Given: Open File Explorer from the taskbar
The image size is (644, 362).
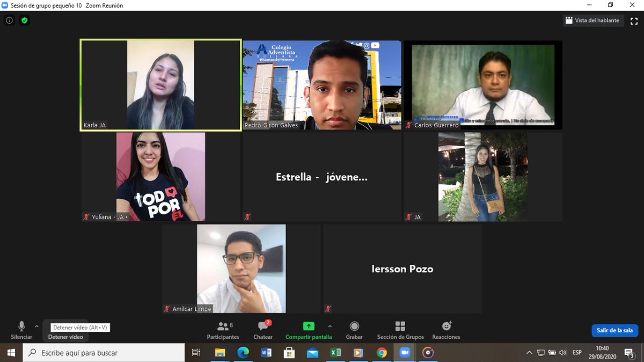Looking at the screenshot, I should 220,353.
